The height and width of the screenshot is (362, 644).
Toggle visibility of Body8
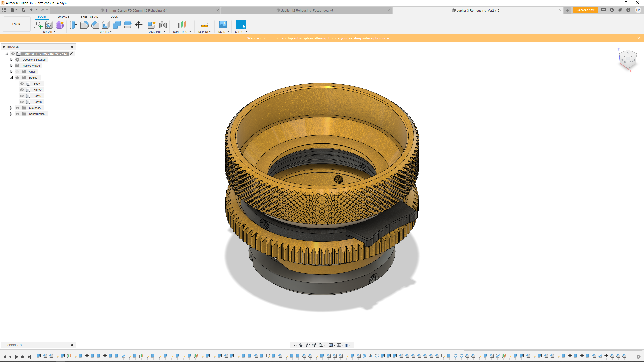[x=22, y=102]
